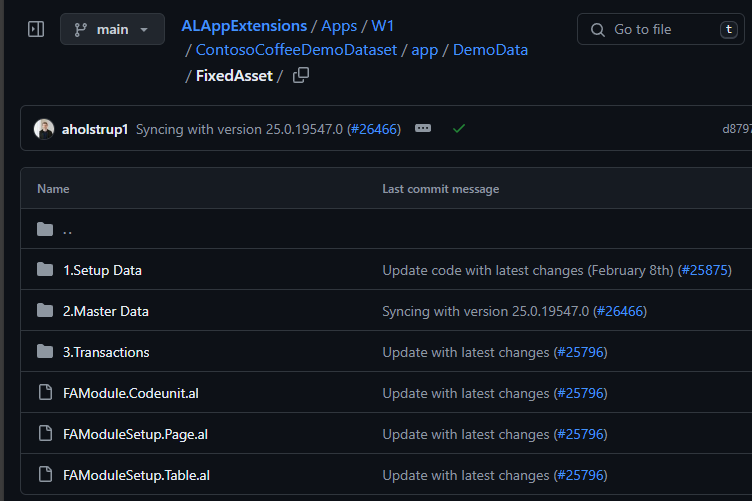This screenshot has height=501, width=752.
Task: Open #26466 link in the 2.Master Data row
Action: click(x=620, y=312)
